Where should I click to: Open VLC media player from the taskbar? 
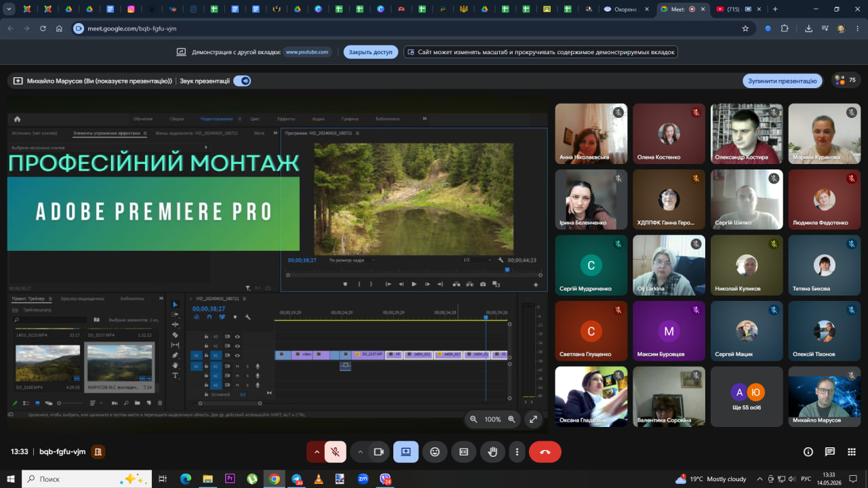click(x=319, y=479)
